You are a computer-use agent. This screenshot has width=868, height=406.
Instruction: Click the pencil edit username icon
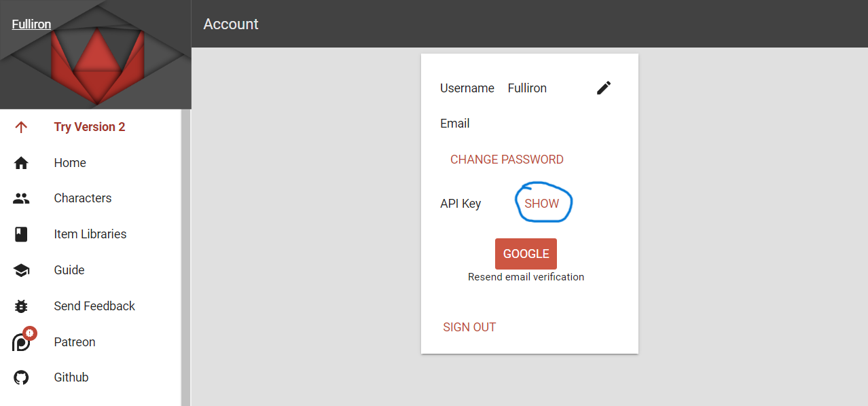coord(604,88)
